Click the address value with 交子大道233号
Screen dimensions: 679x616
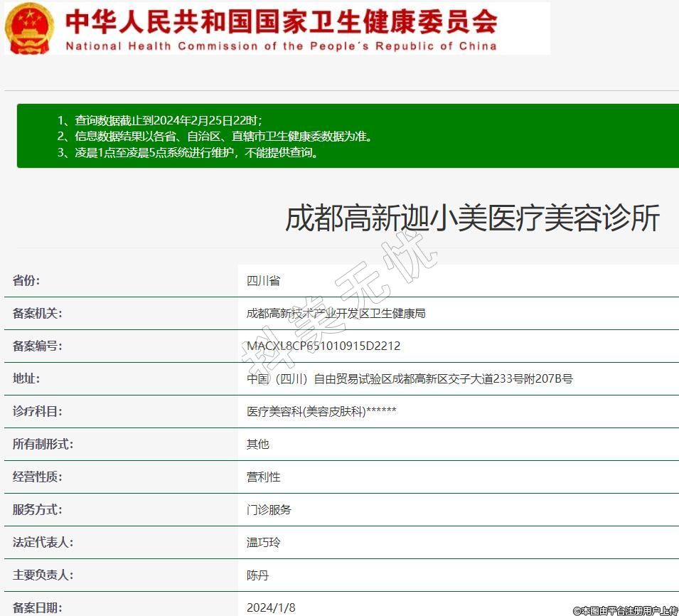click(x=410, y=379)
